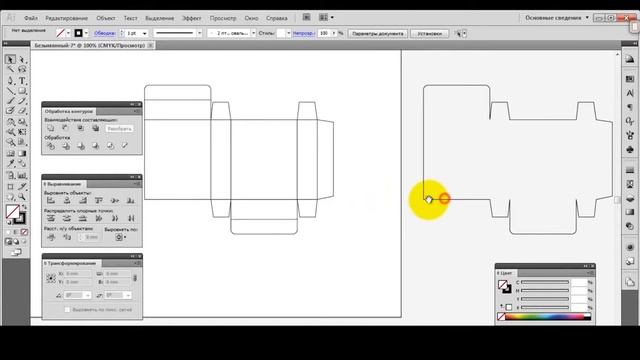Image resolution: width=640 pixels, height=360 pixels.
Task: Click the X field in Transform panel
Action: click(78, 273)
